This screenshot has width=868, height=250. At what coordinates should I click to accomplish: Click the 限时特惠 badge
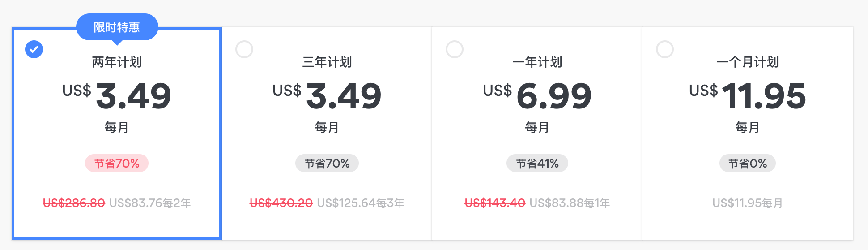click(x=117, y=27)
